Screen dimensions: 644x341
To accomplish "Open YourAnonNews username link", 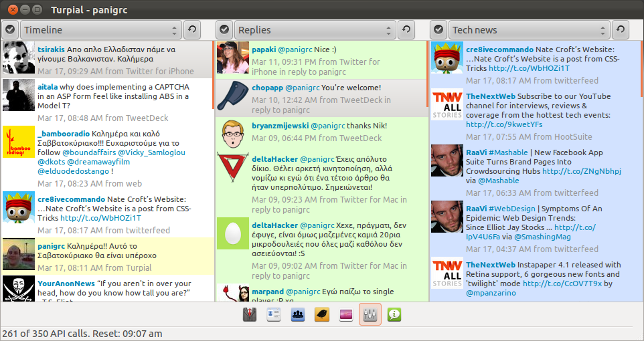I will click(66, 283).
